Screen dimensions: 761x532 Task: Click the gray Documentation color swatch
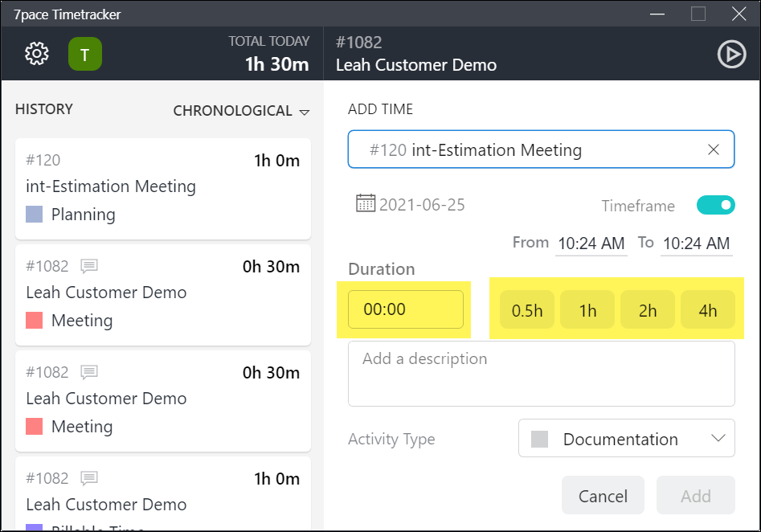point(539,439)
